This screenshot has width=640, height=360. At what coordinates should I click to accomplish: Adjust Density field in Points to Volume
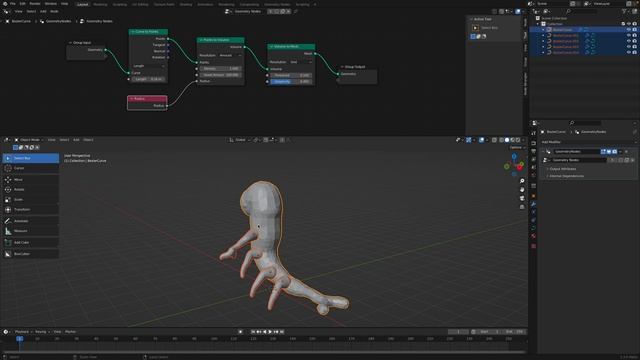(x=220, y=69)
